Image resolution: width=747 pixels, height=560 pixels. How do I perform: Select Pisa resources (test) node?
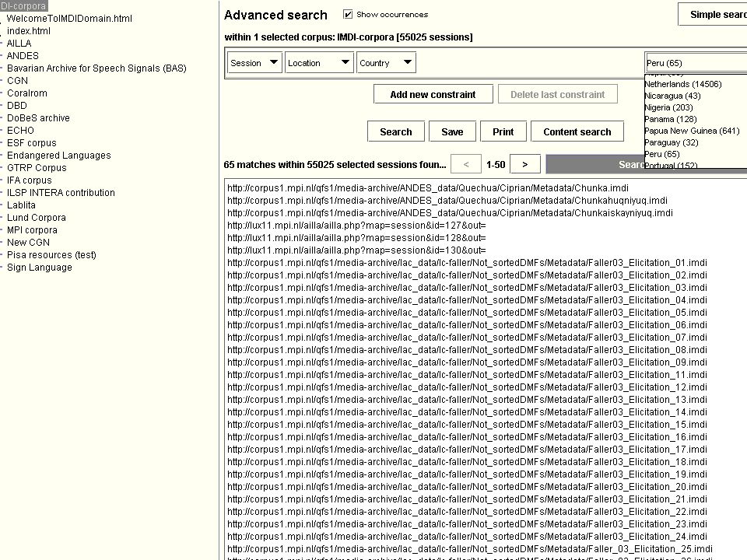click(x=51, y=255)
